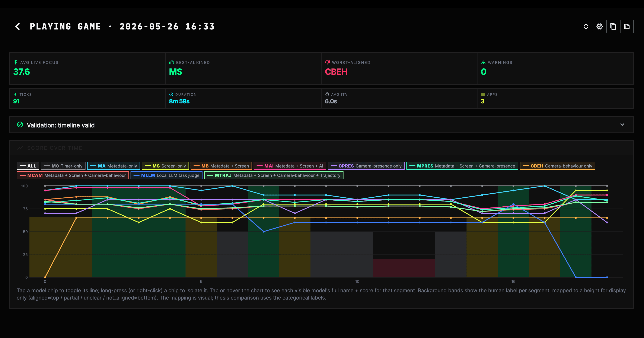The height and width of the screenshot is (338, 644).
Task: Click the Best-Aligned value MS
Action: (x=175, y=72)
